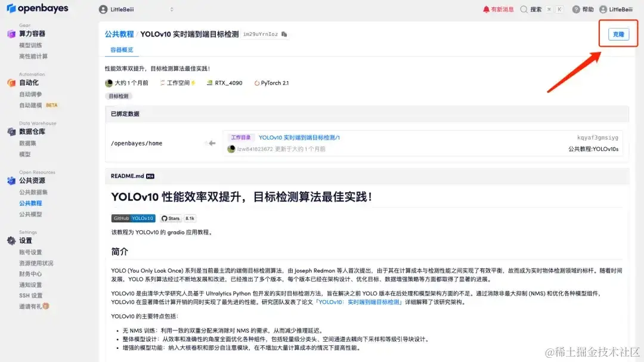
Task: Click the PyTorch 2.1 icon
Action: pos(256,83)
